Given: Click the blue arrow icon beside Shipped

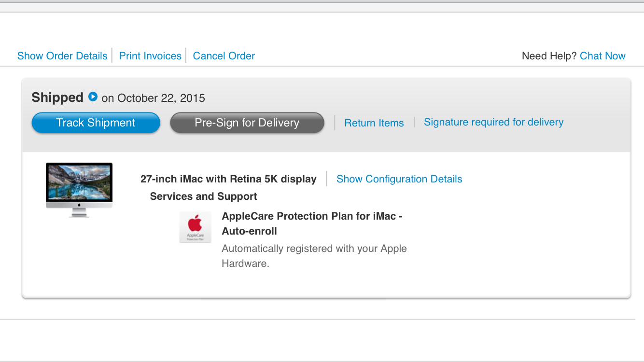Looking at the screenshot, I should pyautogui.click(x=93, y=97).
